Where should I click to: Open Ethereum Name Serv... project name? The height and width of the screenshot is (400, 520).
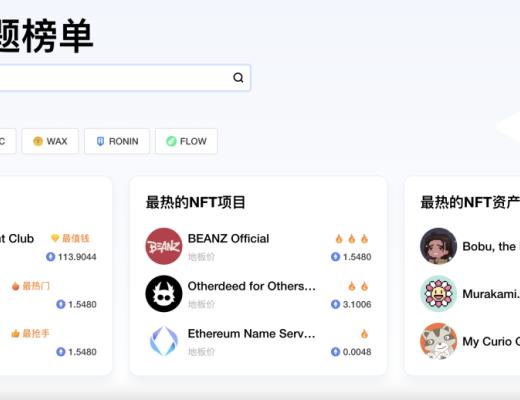point(252,333)
